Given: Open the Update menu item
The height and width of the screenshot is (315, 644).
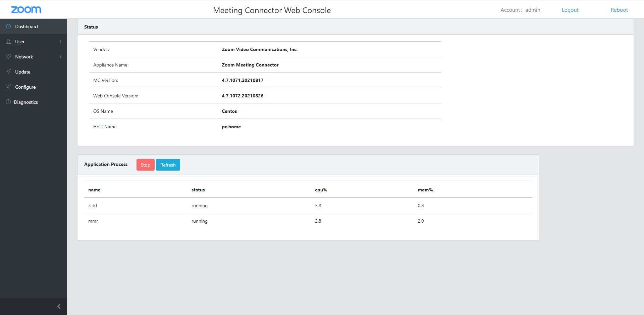Looking at the screenshot, I should coord(34,72).
